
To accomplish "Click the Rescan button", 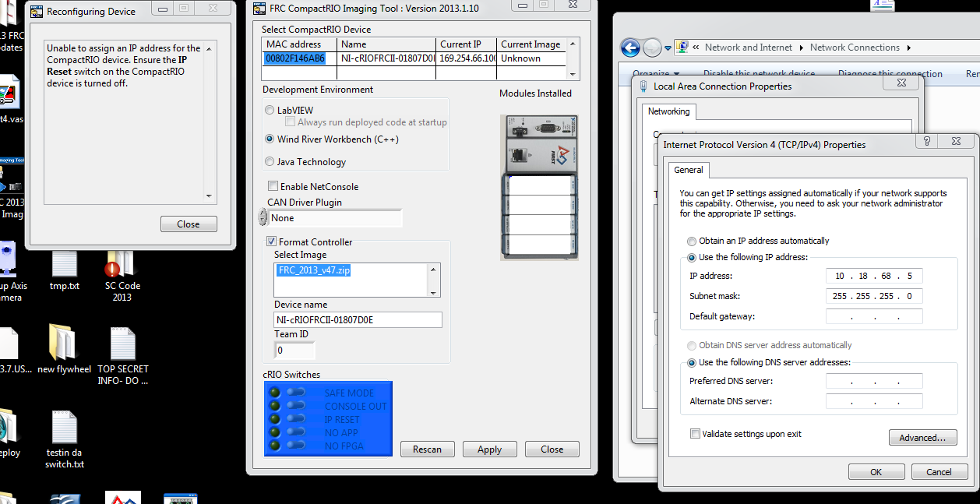I will (x=427, y=449).
